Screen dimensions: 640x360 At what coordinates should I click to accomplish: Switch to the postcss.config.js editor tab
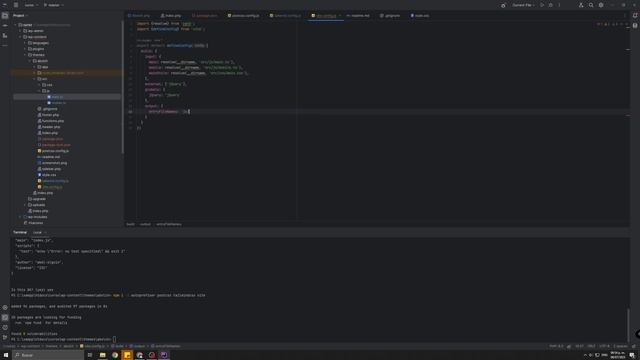click(243, 16)
